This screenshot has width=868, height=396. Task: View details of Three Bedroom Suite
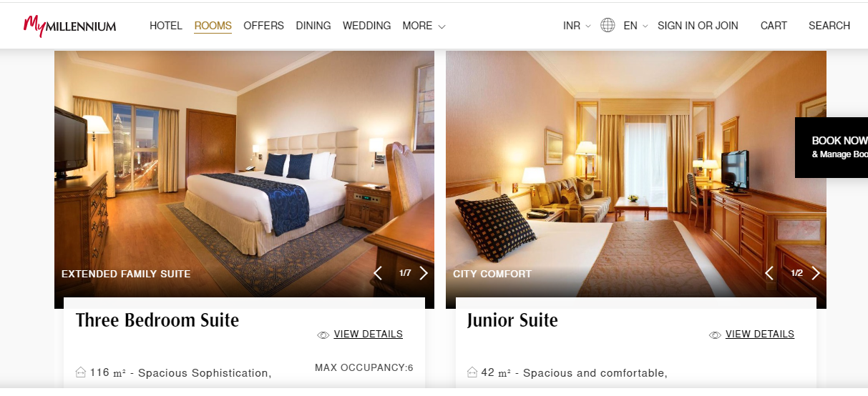368,335
